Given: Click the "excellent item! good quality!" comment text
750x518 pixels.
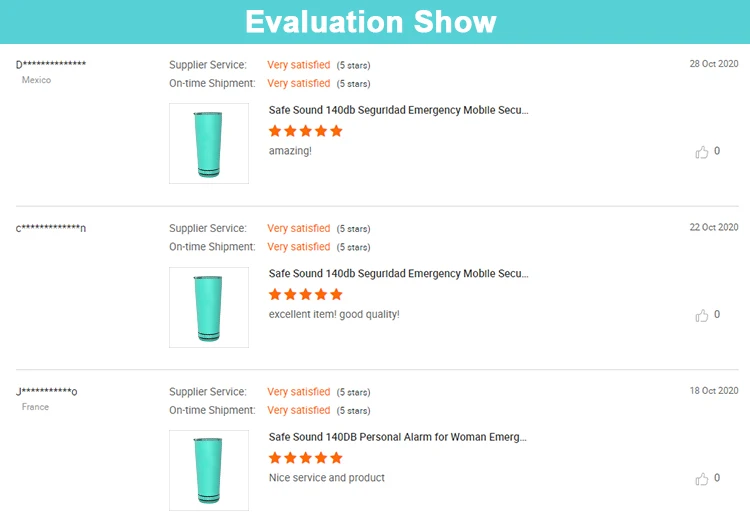Looking at the screenshot, I should pos(334,314).
